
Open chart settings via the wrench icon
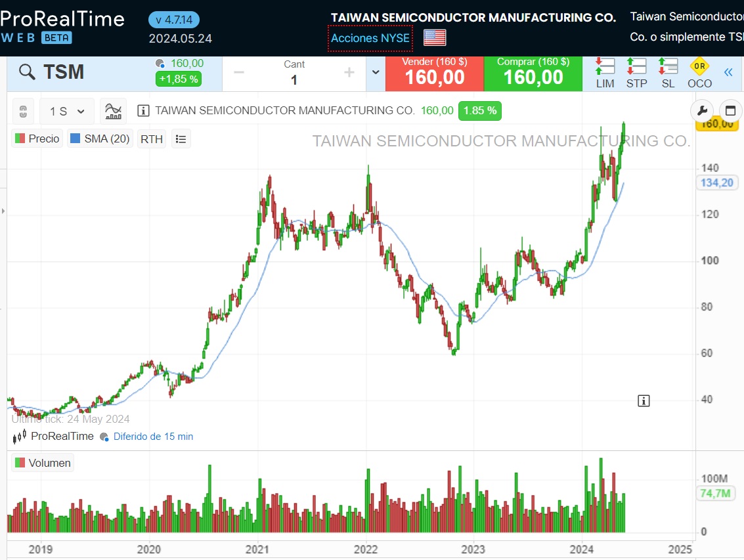pos(703,111)
